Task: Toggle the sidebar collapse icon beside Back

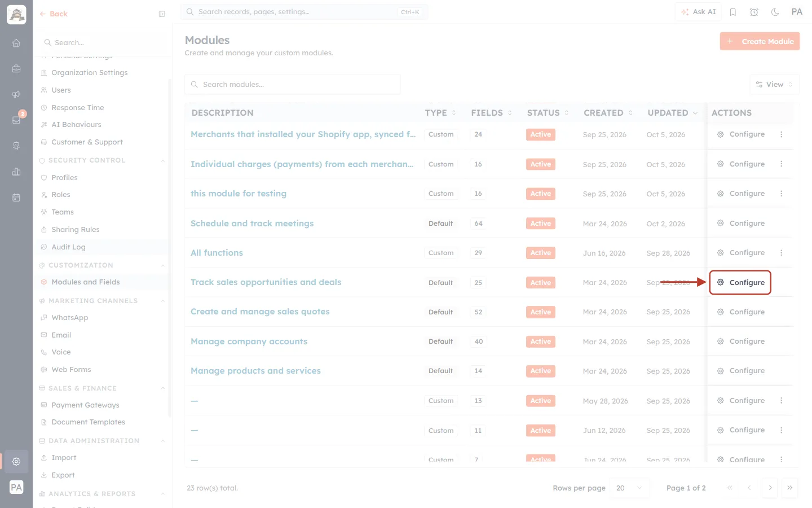Action: (162, 14)
